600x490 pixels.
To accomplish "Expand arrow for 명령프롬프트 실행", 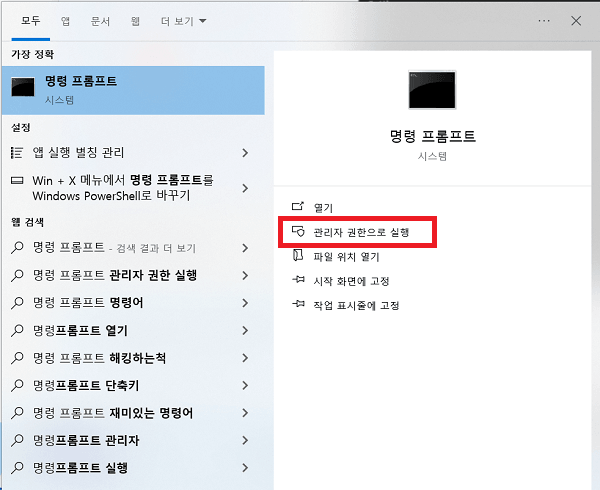I will 245,468.
